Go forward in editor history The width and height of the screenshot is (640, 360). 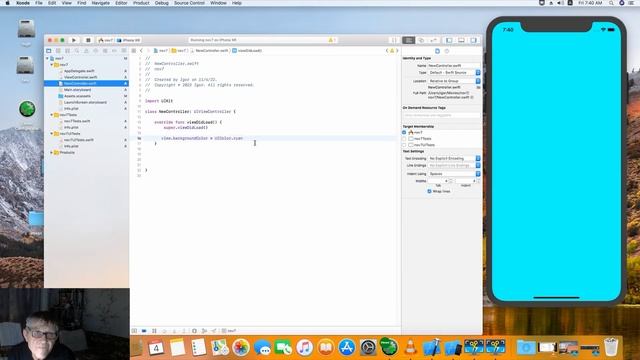(149, 51)
